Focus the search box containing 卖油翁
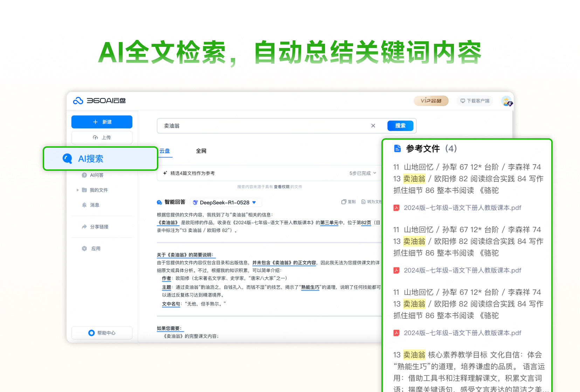This screenshot has height=392, width=580. pyautogui.click(x=286, y=126)
